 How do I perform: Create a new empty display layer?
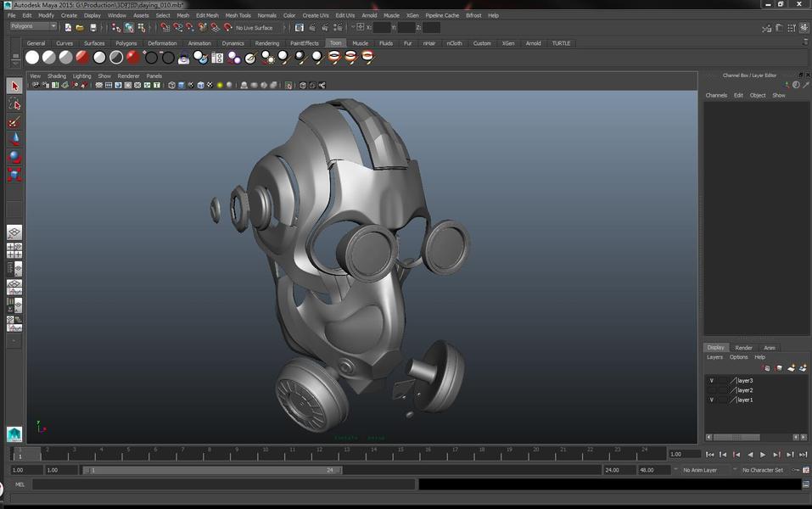tap(791, 368)
